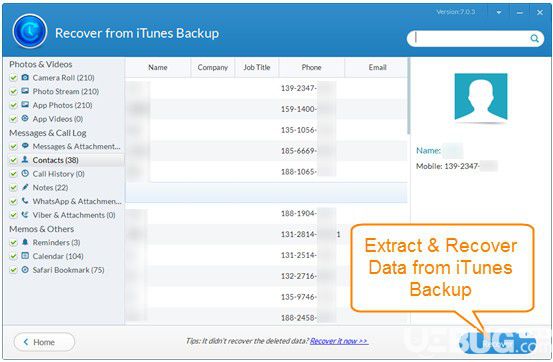The width and height of the screenshot is (553, 362).
Task: Open Reminders (3) category
Action: pos(56,242)
